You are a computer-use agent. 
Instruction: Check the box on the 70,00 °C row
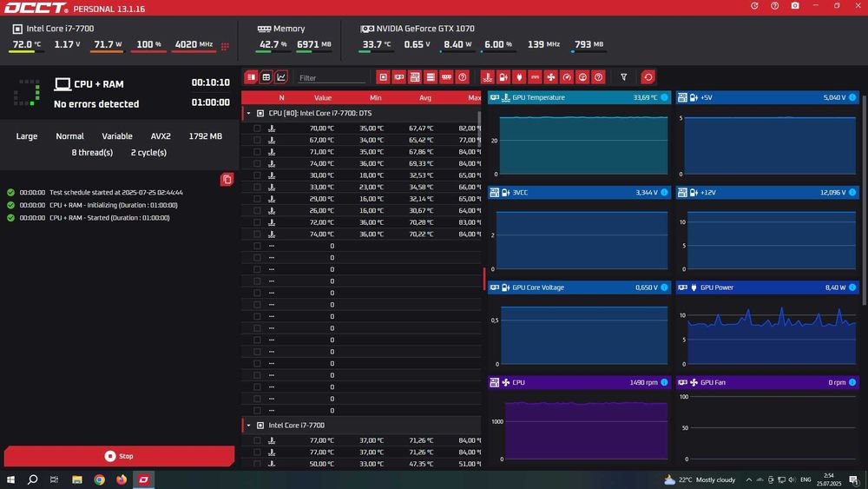click(x=257, y=128)
